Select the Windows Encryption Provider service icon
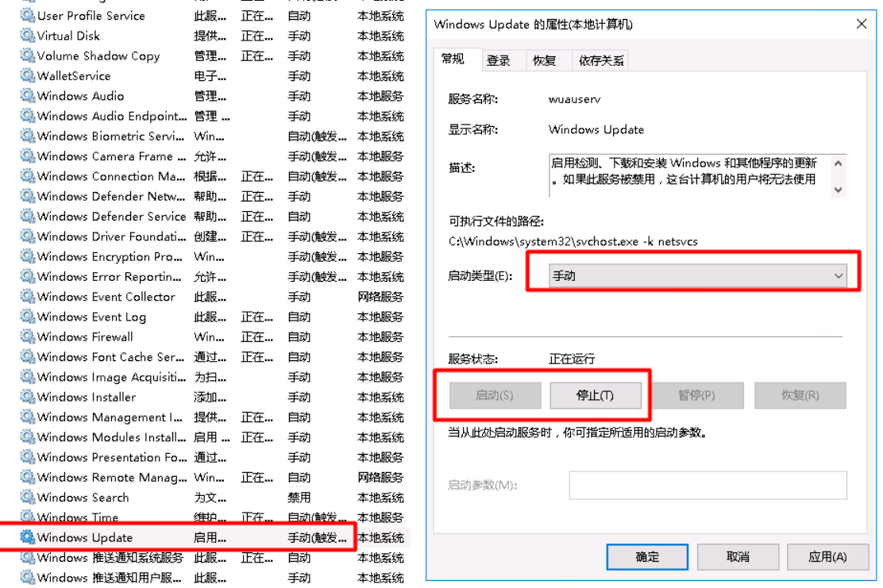This screenshot has height=588, width=883. (x=27, y=256)
